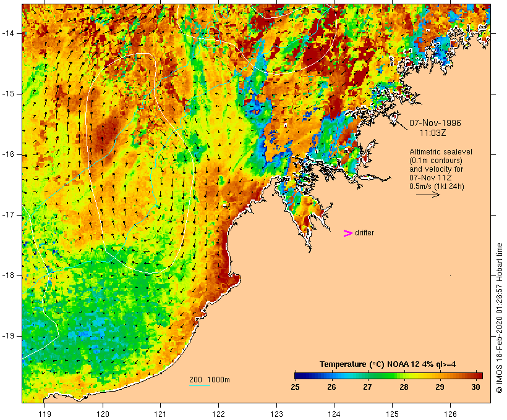Click the IMOS copyright timestamp text
Image resolution: width=507 pixels, height=420 pixels.
pos(499,318)
